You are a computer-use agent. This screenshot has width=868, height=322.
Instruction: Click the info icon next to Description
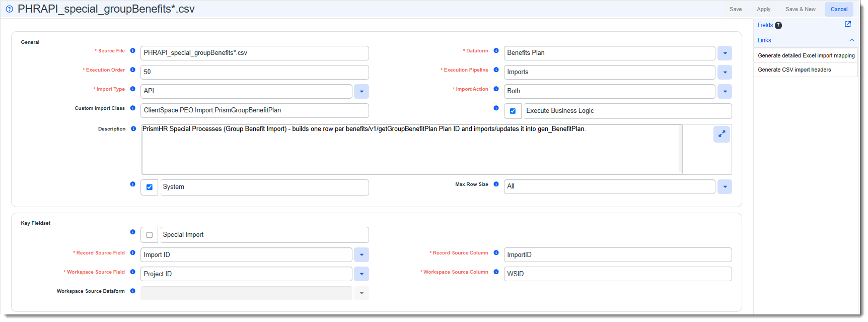[133, 128]
